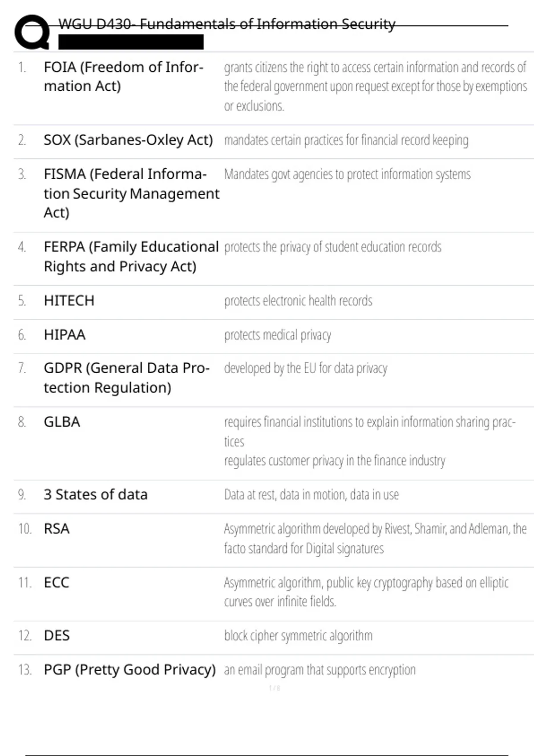Click the SOX (Sarbanes-Oxley Act) term
Viewport: 534px width, 756px height.
[x=128, y=140]
